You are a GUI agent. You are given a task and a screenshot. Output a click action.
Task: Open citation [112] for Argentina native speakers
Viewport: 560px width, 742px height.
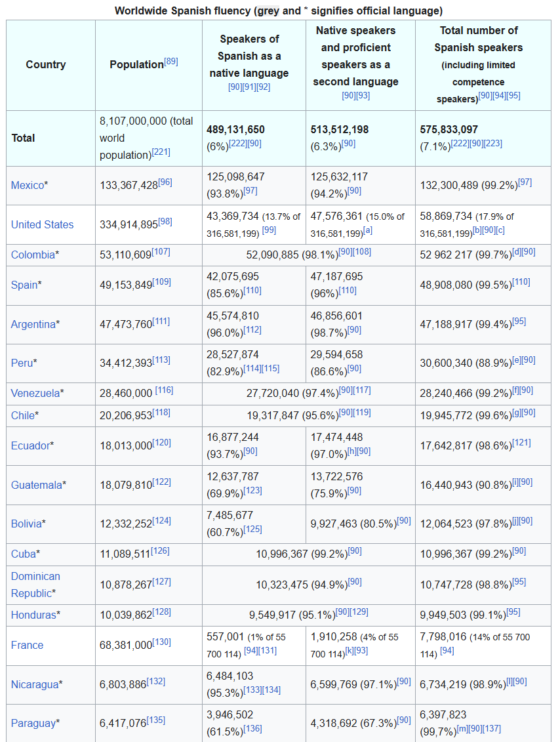click(252, 330)
